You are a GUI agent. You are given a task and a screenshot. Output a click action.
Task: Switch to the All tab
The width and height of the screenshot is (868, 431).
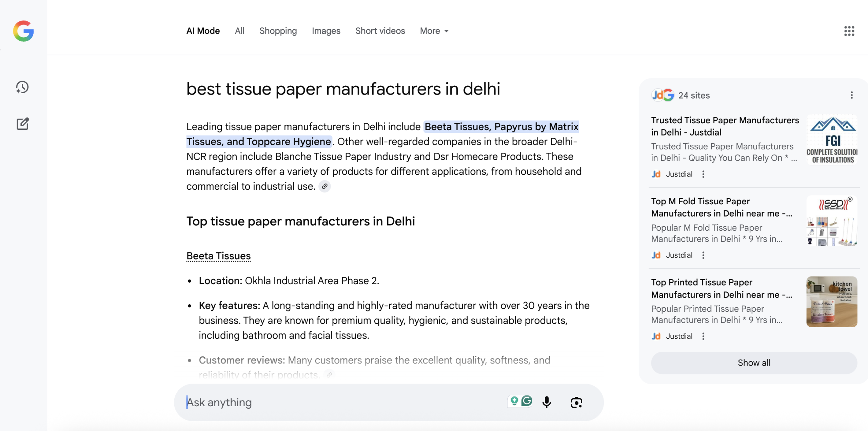(239, 31)
